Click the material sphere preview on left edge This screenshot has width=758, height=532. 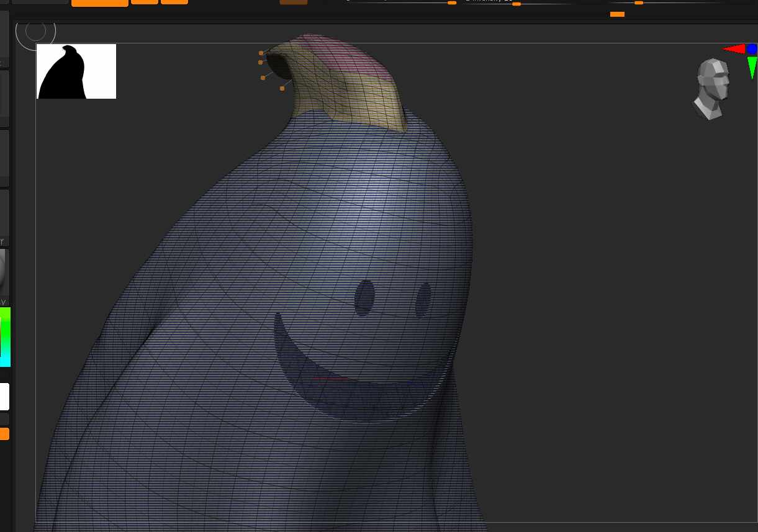pos(3,271)
